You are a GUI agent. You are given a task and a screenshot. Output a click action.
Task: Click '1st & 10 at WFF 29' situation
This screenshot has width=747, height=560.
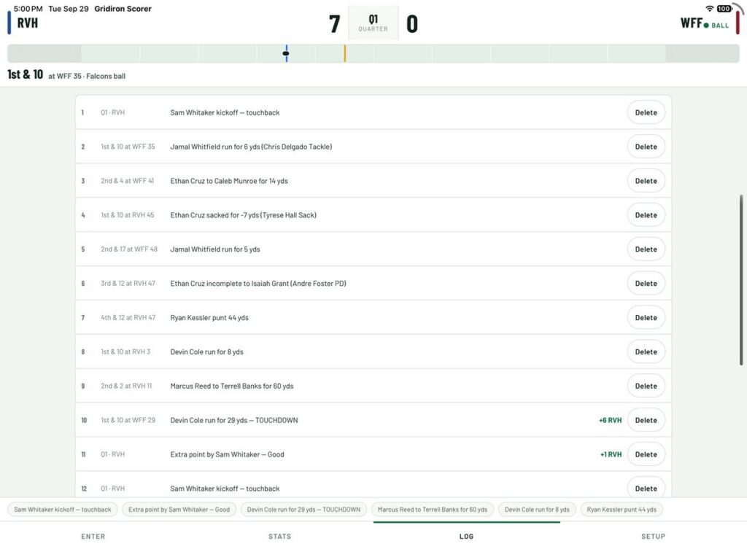click(x=128, y=421)
